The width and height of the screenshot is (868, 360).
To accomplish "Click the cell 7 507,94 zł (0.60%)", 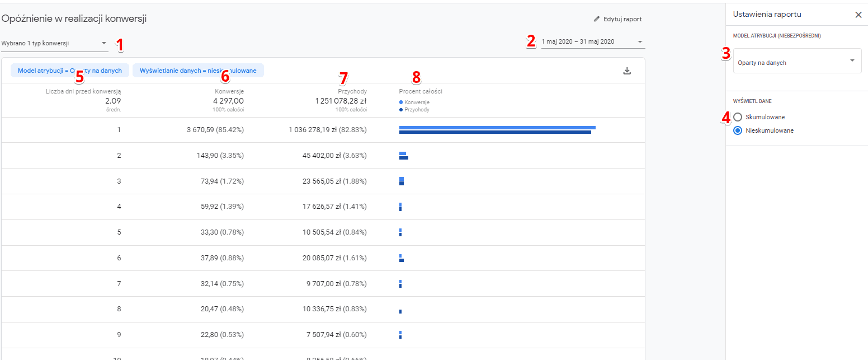I will tap(337, 335).
